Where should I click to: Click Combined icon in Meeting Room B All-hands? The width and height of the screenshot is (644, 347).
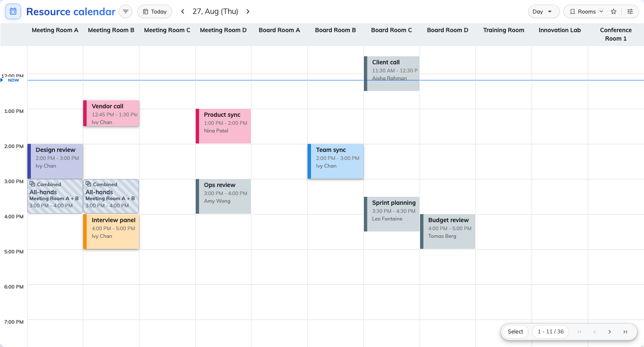click(88, 184)
